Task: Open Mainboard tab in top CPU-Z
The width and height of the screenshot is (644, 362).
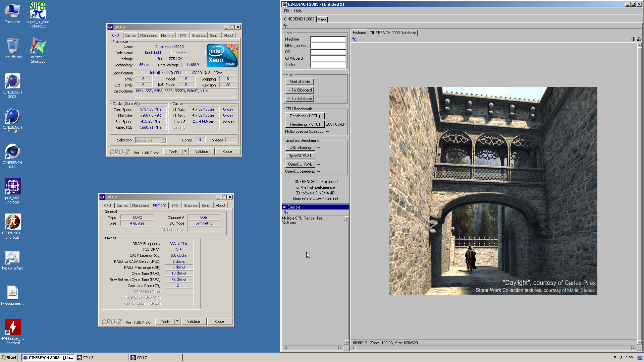Action: click(x=149, y=36)
